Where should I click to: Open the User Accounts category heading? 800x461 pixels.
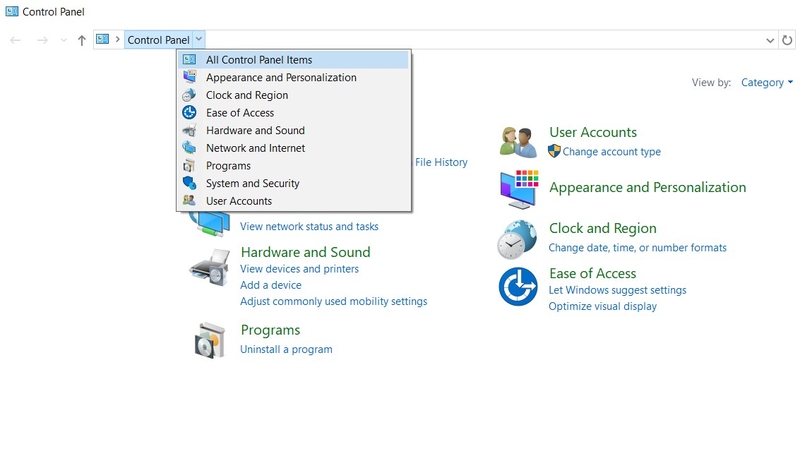click(x=593, y=133)
